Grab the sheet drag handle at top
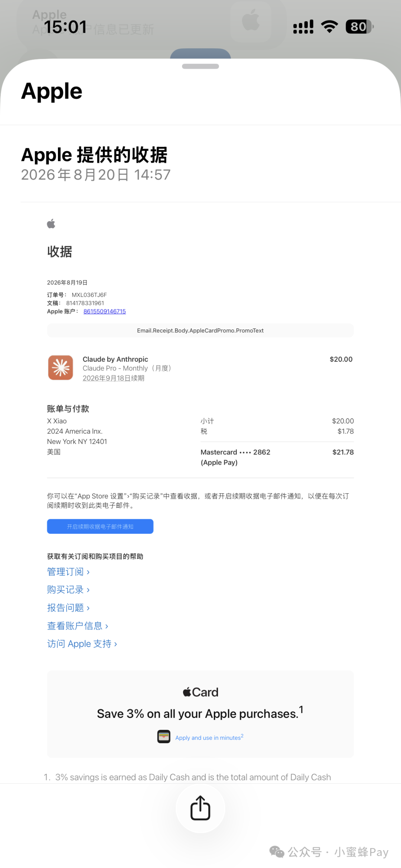 (200, 66)
